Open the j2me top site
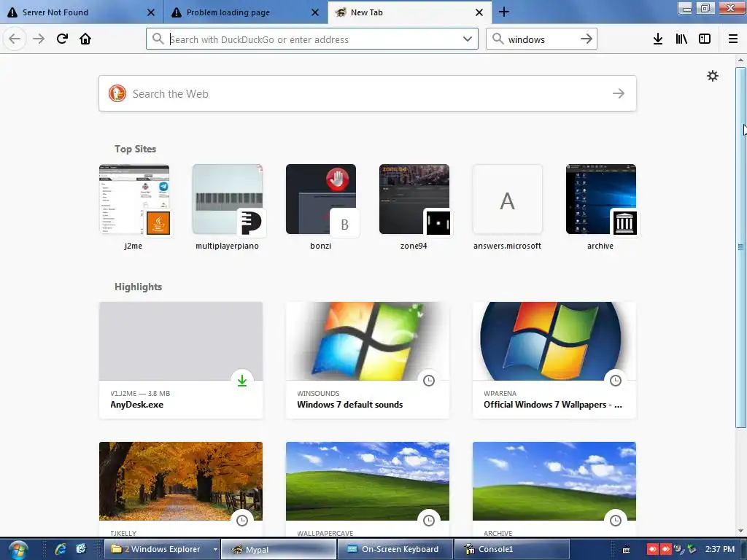 pyautogui.click(x=134, y=207)
